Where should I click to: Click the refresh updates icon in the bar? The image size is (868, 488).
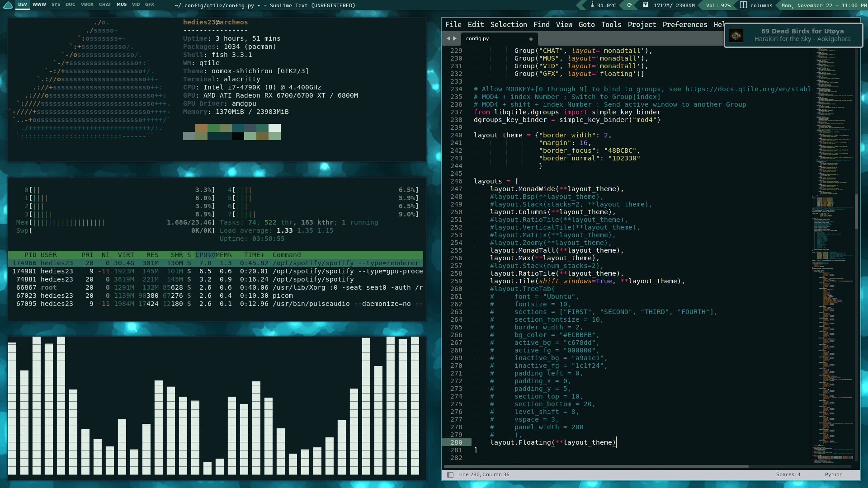(629, 5)
